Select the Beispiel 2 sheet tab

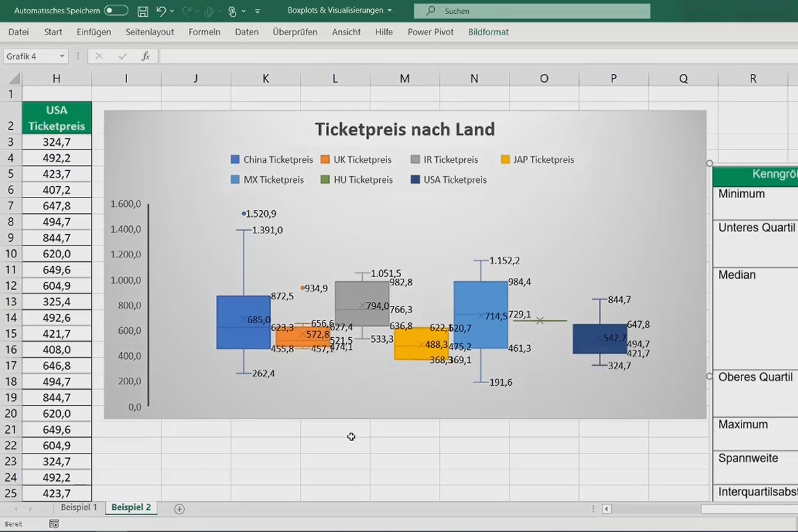(x=131, y=507)
